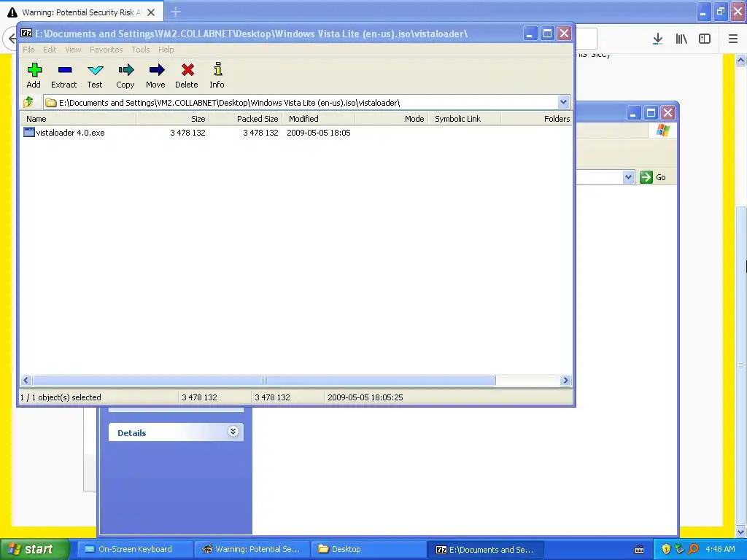Sort by the Size column header

(x=172, y=119)
